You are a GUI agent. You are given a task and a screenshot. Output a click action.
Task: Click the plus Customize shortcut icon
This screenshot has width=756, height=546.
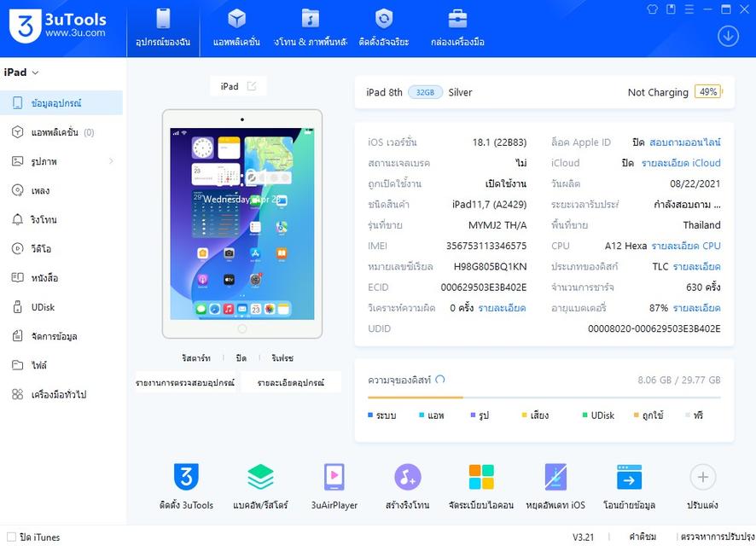click(703, 477)
